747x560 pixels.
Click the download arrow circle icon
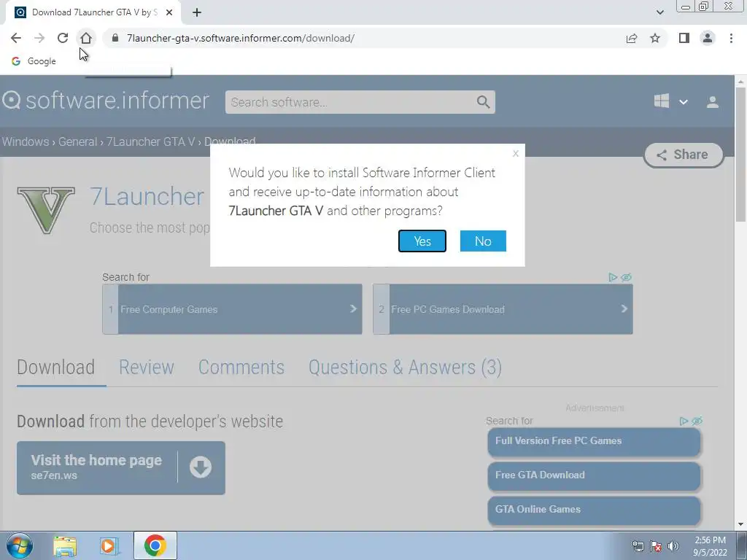click(201, 467)
